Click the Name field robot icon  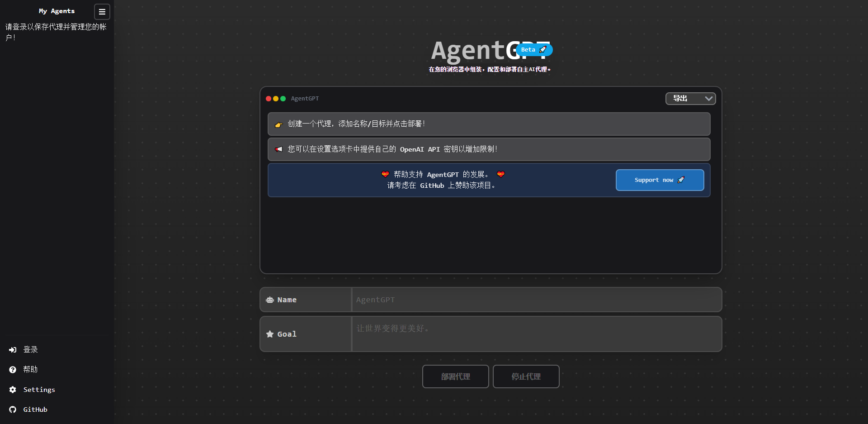click(270, 300)
